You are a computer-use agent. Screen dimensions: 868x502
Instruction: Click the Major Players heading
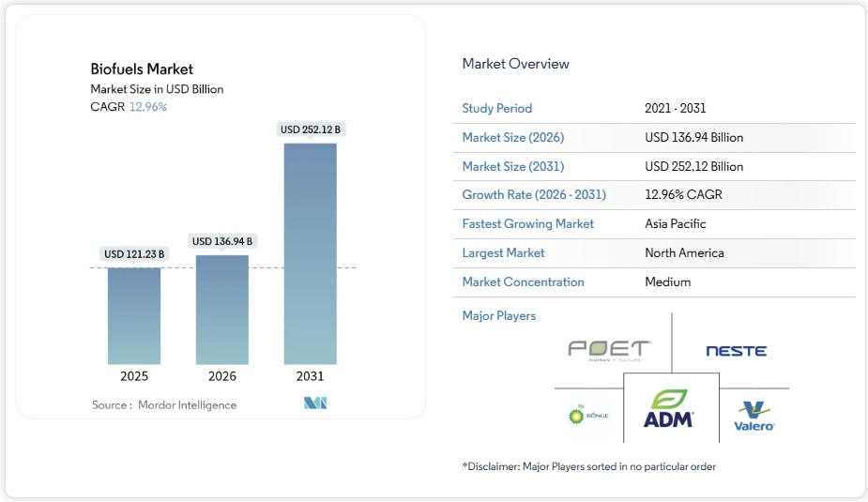(498, 316)
